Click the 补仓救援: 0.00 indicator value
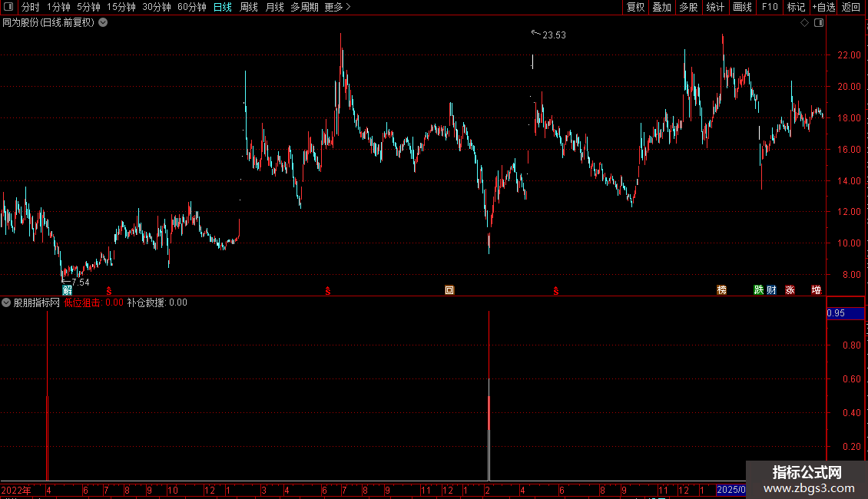The width and height of the screenshot is (868, 499). 157,302
